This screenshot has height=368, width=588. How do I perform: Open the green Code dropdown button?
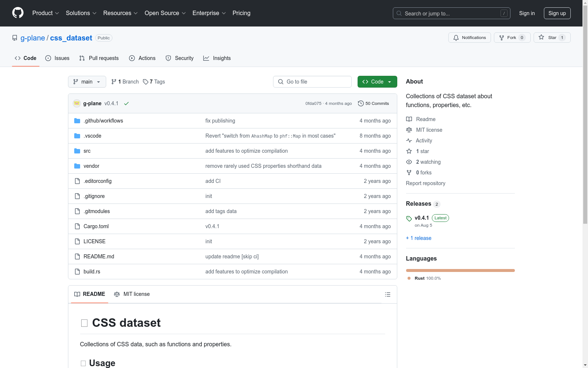click(x=377, y=82)
